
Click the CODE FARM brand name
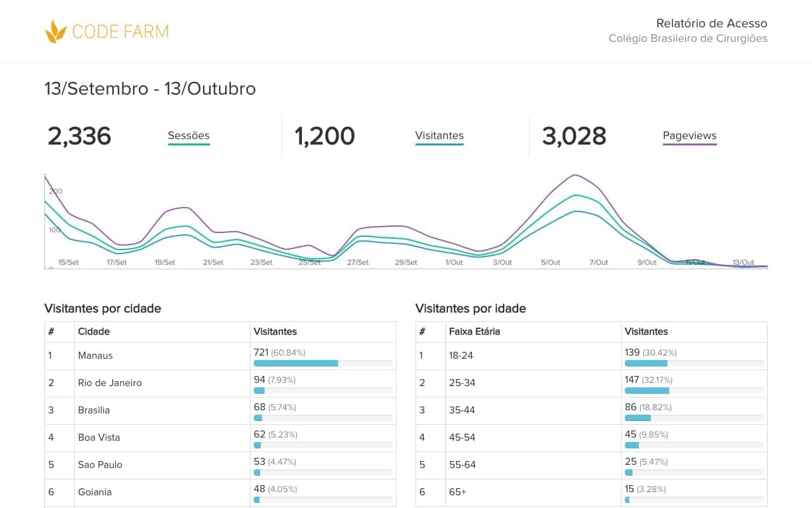121,31
